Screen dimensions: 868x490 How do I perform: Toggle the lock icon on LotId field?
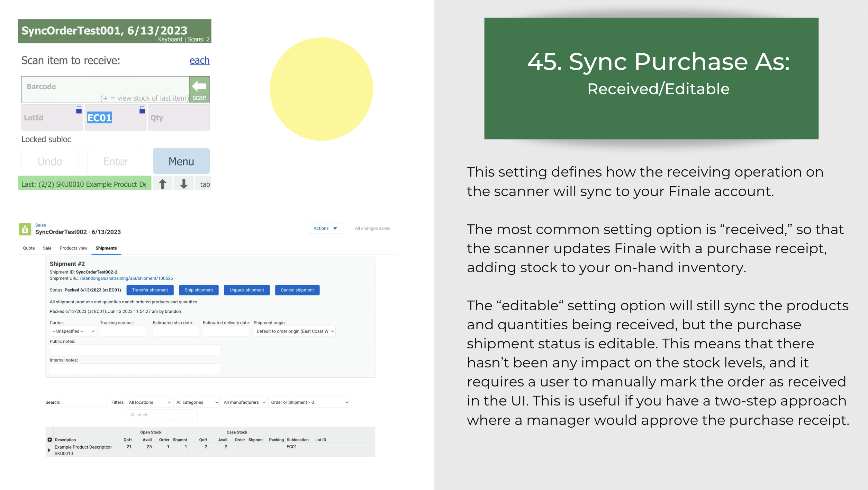tap(79, 110)
